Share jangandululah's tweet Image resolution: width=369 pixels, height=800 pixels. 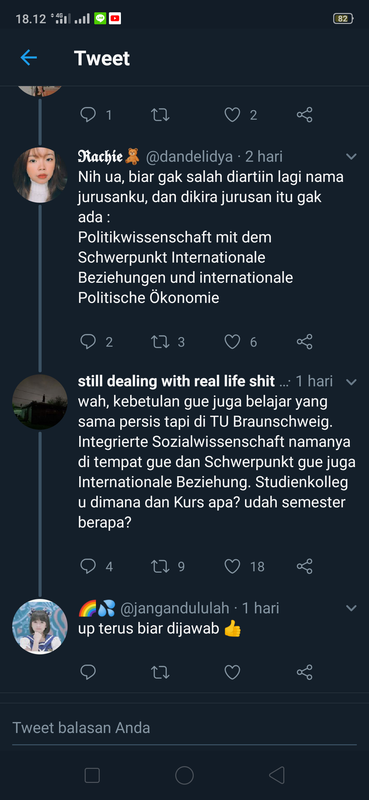coord(305,672)
